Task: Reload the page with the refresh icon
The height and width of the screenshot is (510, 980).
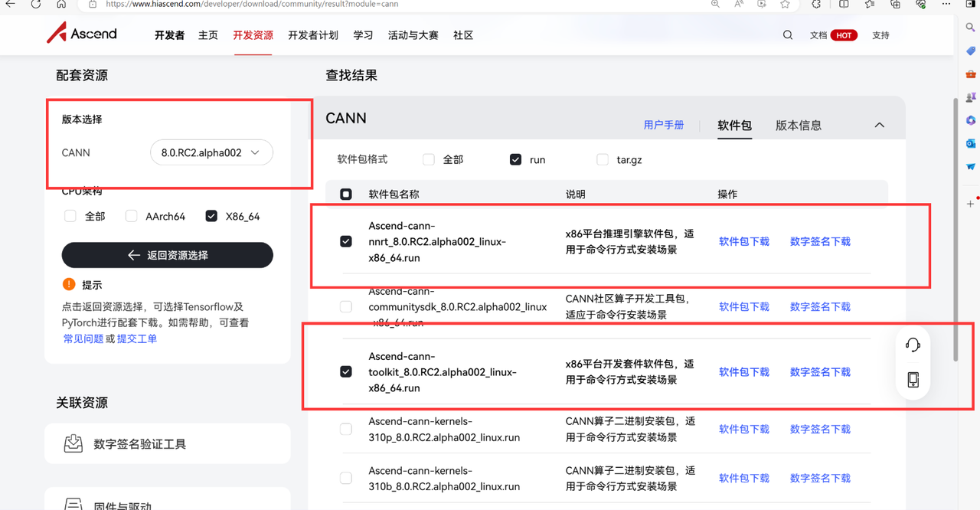Action: (x=35, y=4)
